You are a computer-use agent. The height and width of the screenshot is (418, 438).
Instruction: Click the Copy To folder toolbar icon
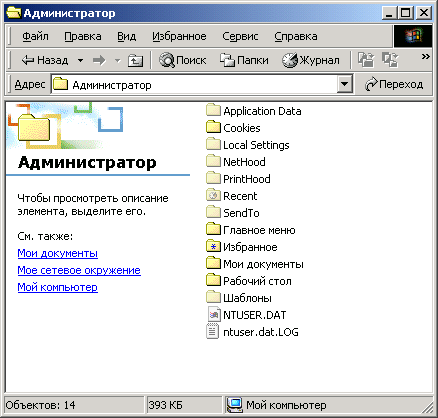(390, 60)
